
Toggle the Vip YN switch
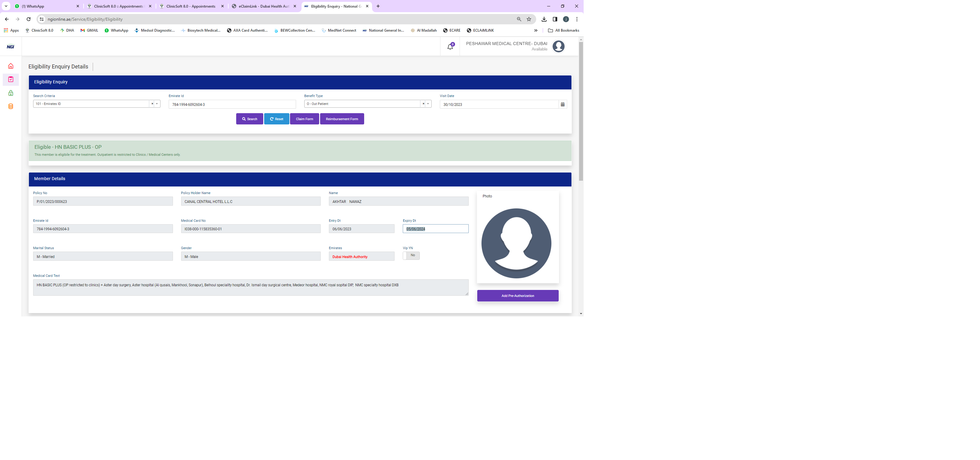pos(411,256)
